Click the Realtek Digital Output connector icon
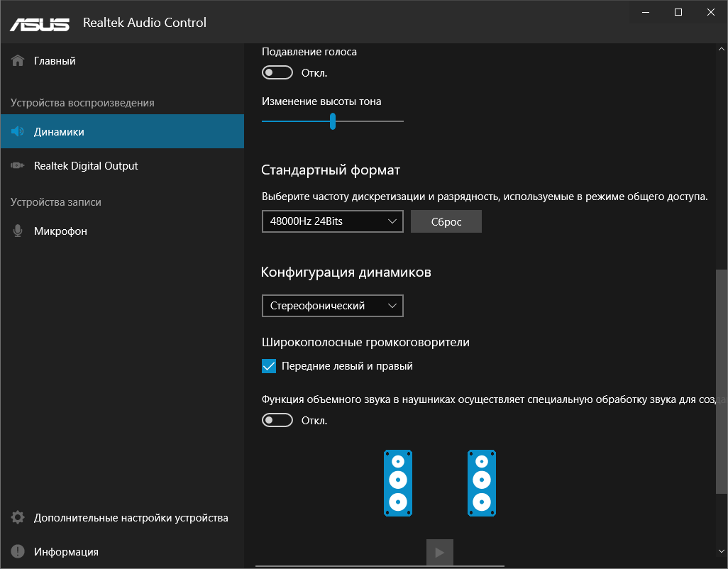728x569 pixels. point(18,166)
